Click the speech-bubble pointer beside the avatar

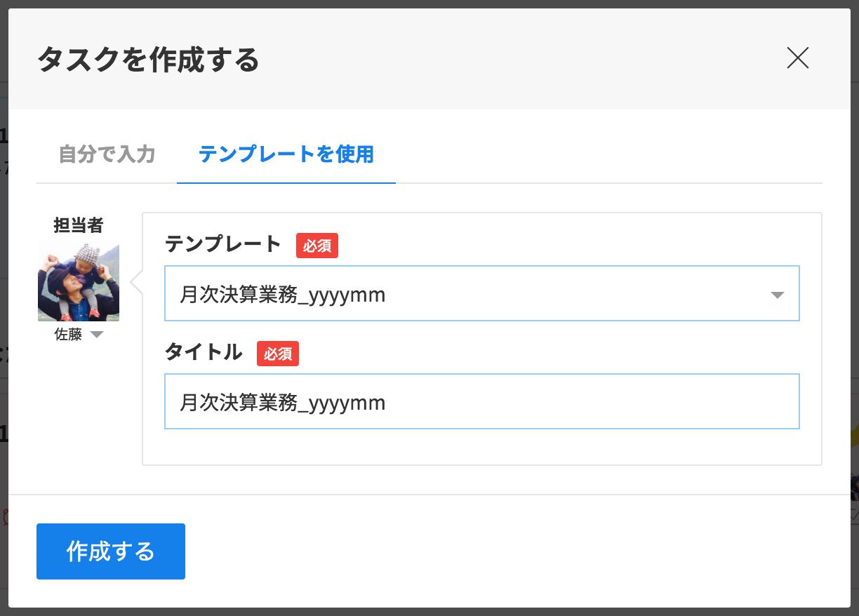[136, 282]
